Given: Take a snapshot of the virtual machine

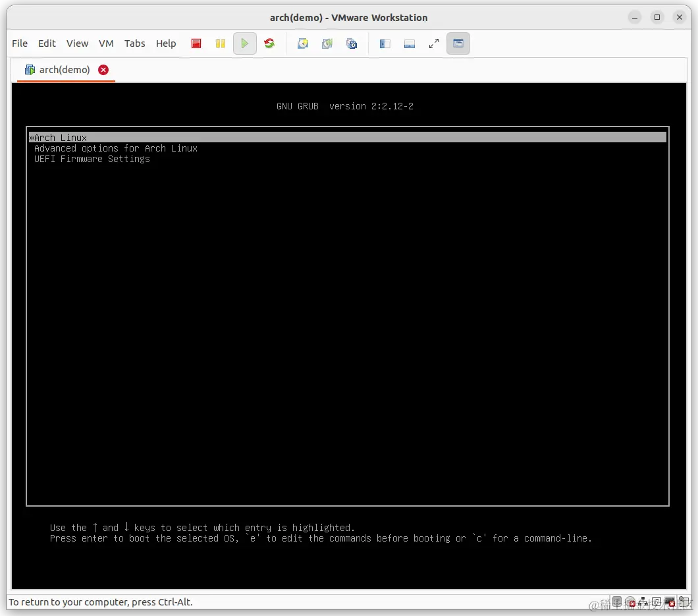Looking at the screenshot, I should tap(303, 43).
